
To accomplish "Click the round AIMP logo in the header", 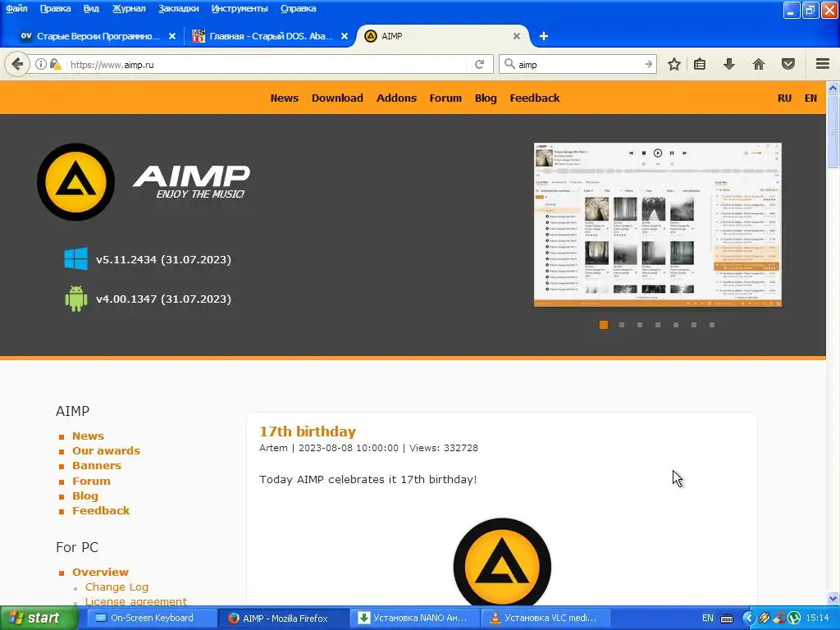I will [x=75, y=182].
